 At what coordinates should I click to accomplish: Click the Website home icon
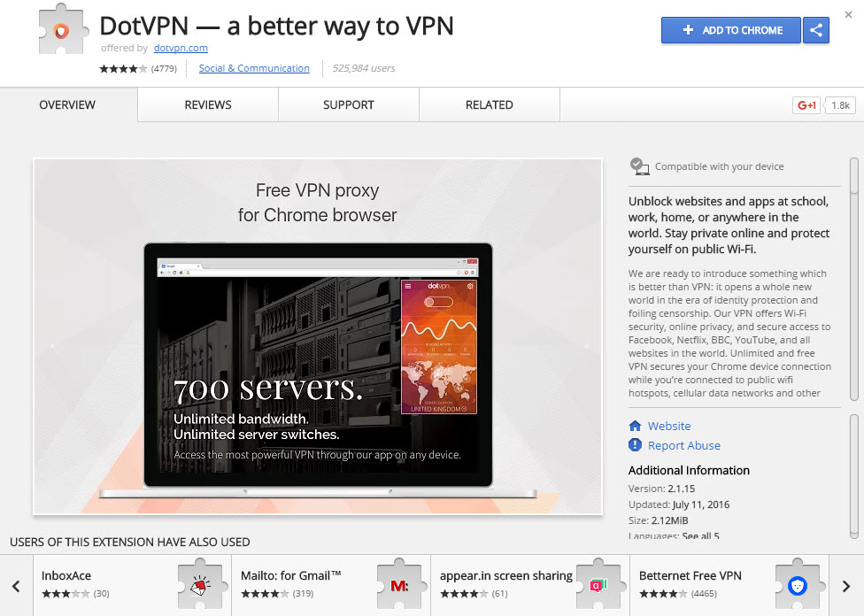(635, 426)
